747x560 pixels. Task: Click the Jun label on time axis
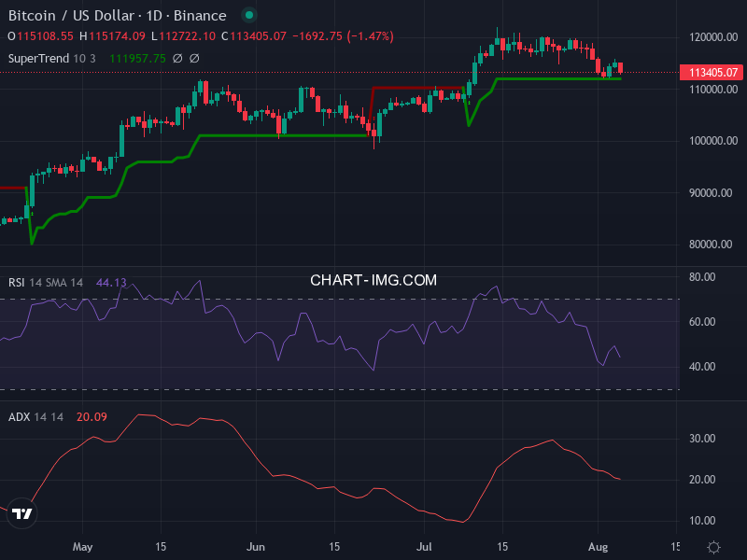coord(256,547)
